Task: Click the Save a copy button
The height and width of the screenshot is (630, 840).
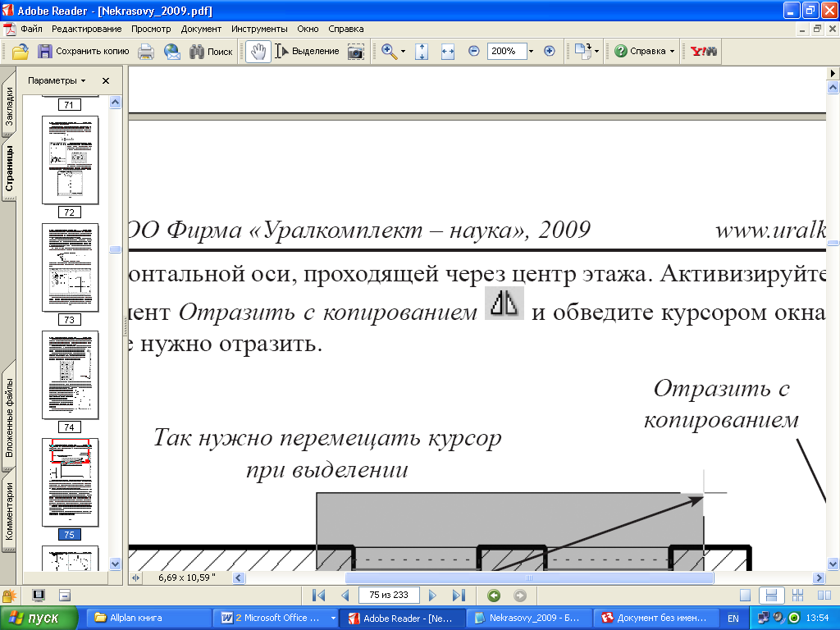Action: [x=84, y=52]
